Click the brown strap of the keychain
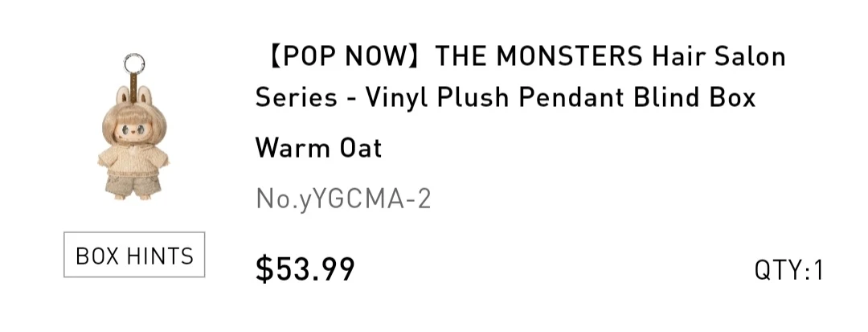Image resolution: width=868 pixels, height=332 pixels. coord(133,84)
